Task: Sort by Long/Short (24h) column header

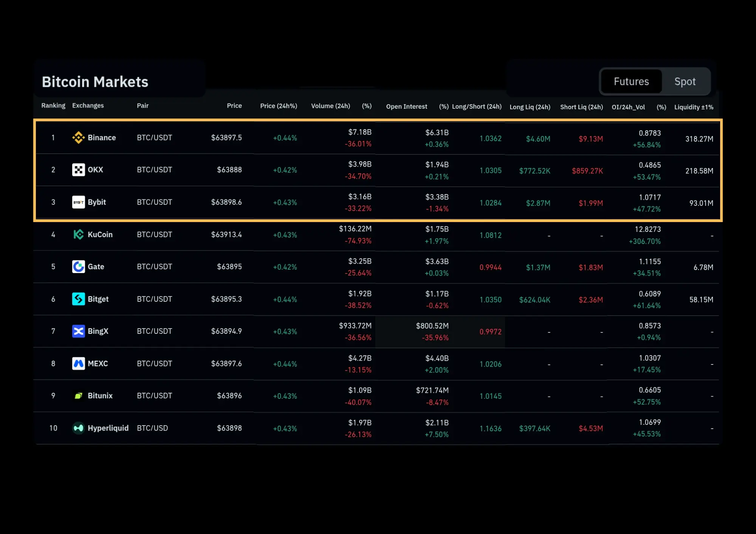Action: pos(477,106)
